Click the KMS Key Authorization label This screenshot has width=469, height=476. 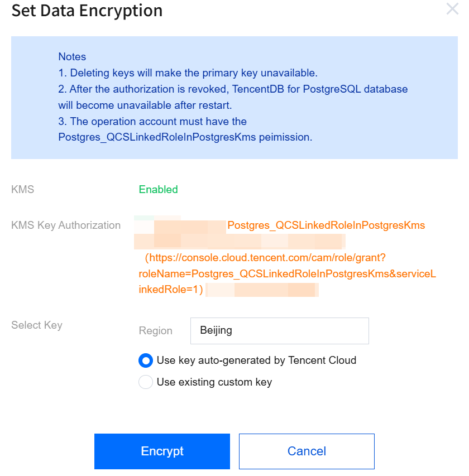coord(66,225)
